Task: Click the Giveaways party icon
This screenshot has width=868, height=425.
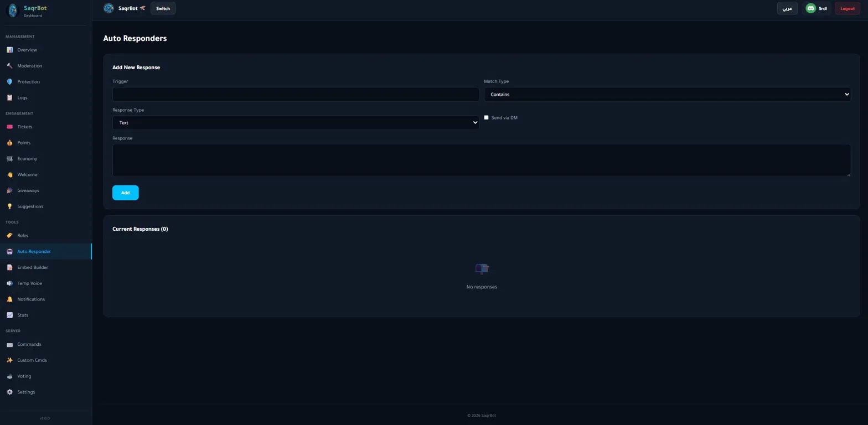Action: (9, 190)
